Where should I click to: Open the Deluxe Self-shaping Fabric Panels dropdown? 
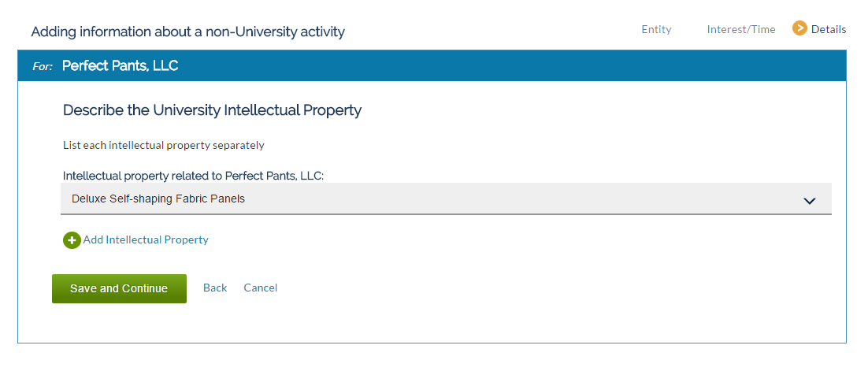(x=446, y=199)
